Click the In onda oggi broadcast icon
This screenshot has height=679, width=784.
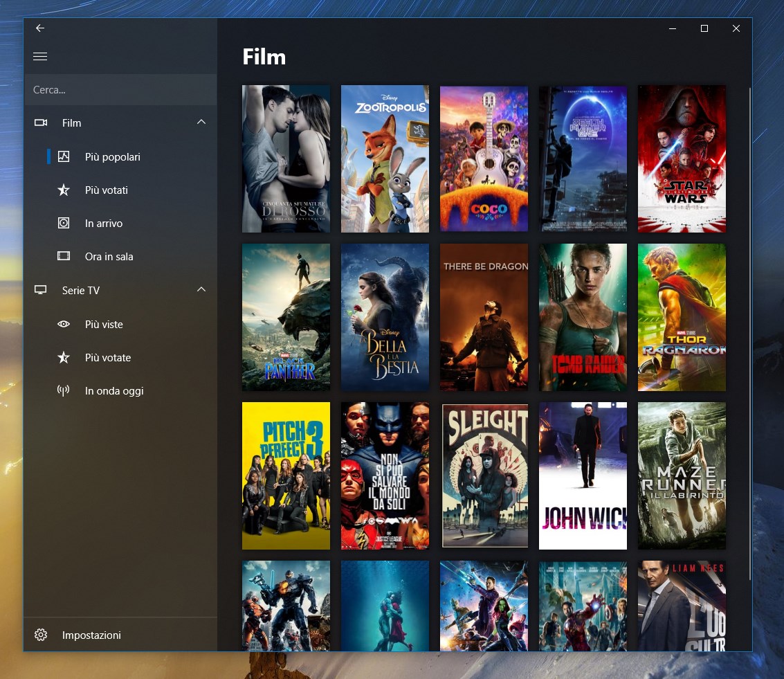tap(64, 390)
